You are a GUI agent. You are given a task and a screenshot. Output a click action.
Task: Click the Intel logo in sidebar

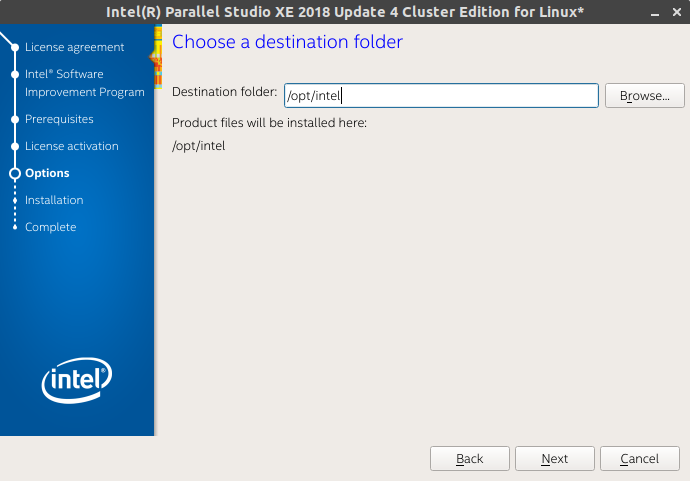[77, 380]
